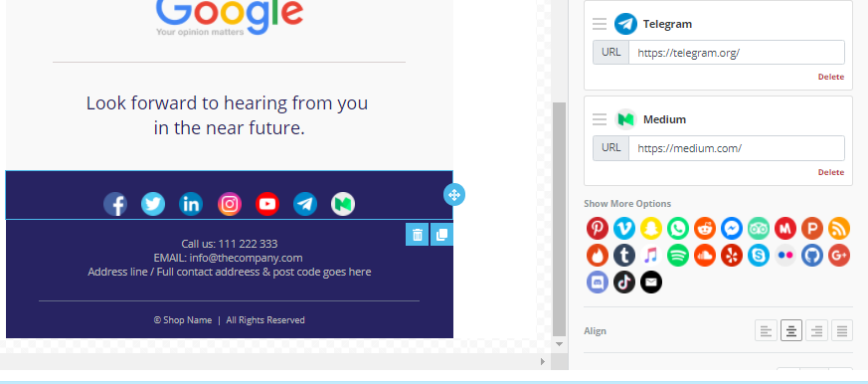Viewport: 868px width, 384px height.
Task: Select the 'Address line / Full contact' text
Action: 229,272
